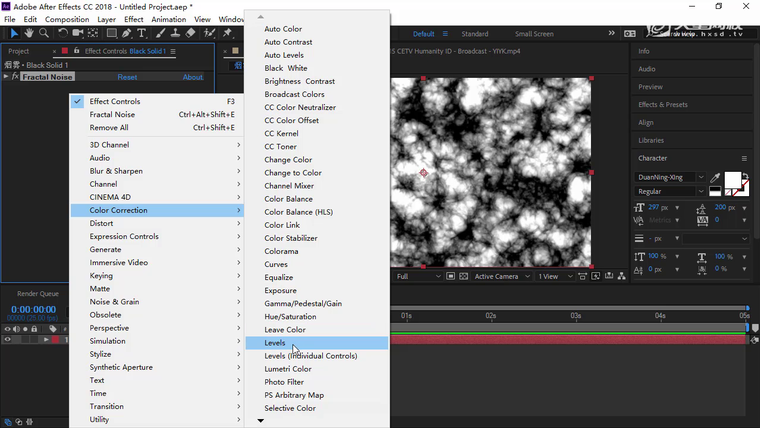Screen dimensions: 760x428
Task: Select the Eraser tool
Action: (190, 34)
